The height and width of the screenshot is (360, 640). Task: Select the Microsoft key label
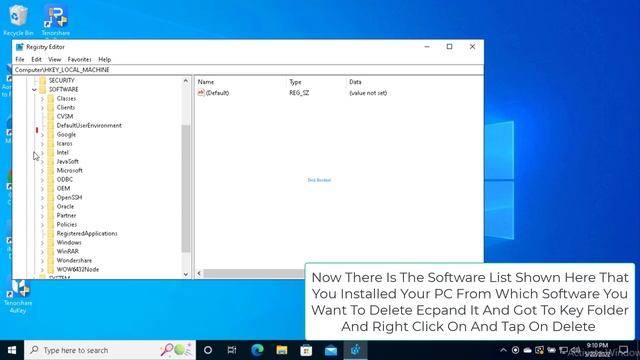[69, 171]
